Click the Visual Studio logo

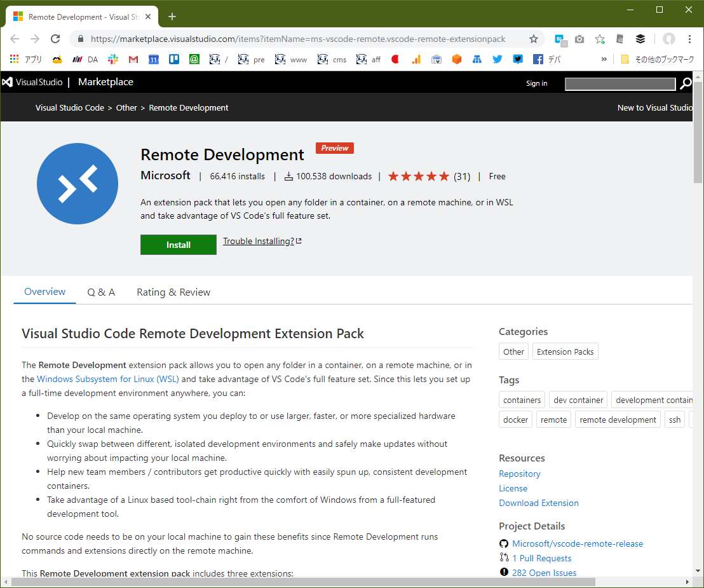tap(32, 82)
